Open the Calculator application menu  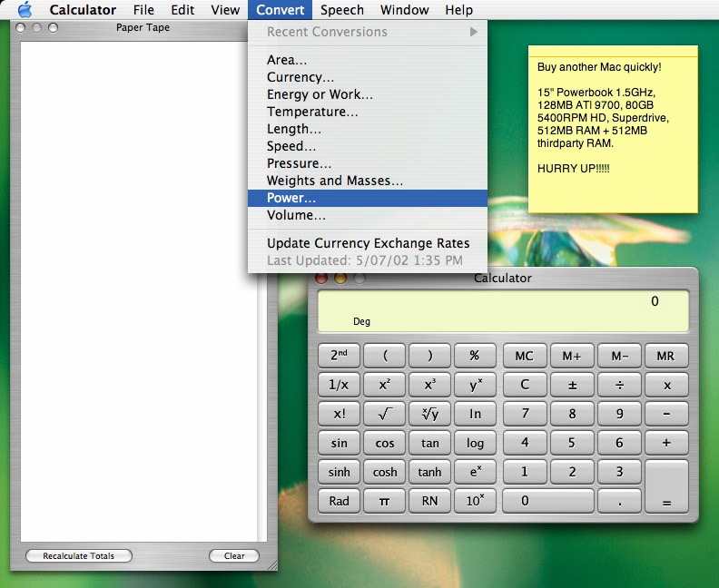click(83, 10)
